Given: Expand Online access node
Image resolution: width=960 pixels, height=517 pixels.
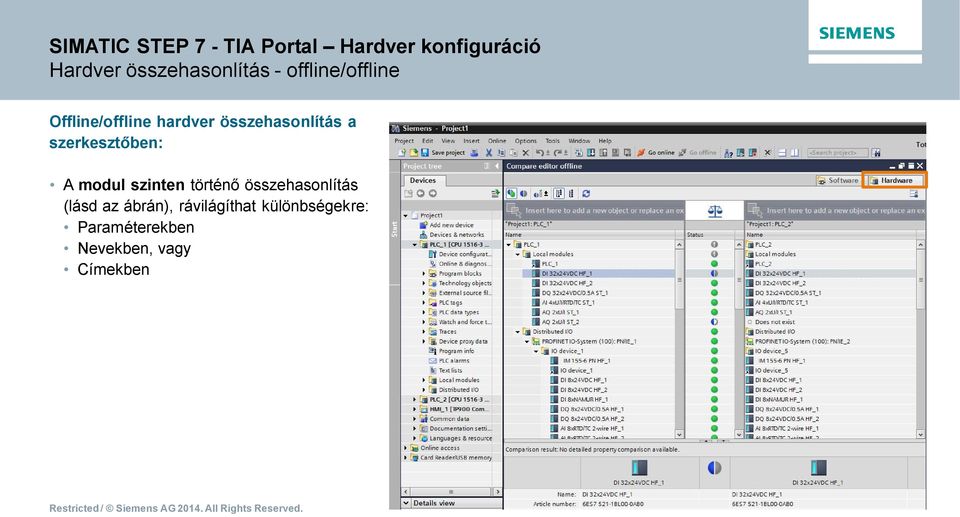Looking at the screenshot, I should click(x=406, y=448).
